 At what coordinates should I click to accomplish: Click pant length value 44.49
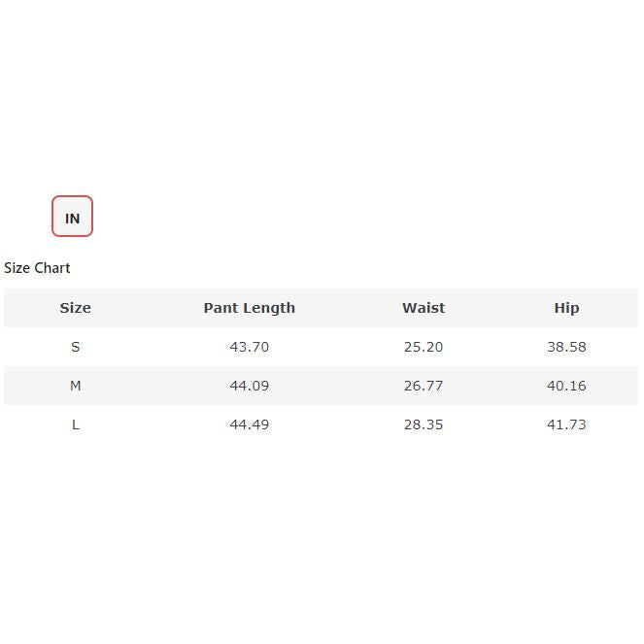(249, 424)
